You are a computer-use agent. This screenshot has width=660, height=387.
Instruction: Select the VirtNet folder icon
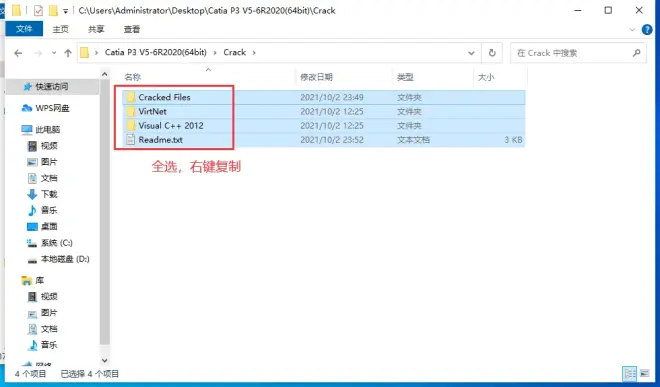tap(131, 112)
